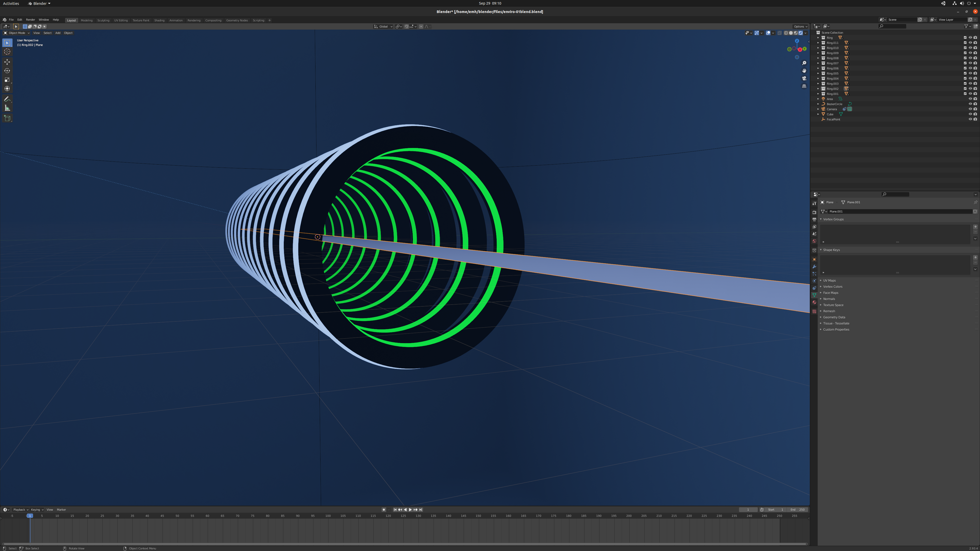Open the timeline Marker menu
The width and height of the screenshot is (980, 551).
pos(61,510)
